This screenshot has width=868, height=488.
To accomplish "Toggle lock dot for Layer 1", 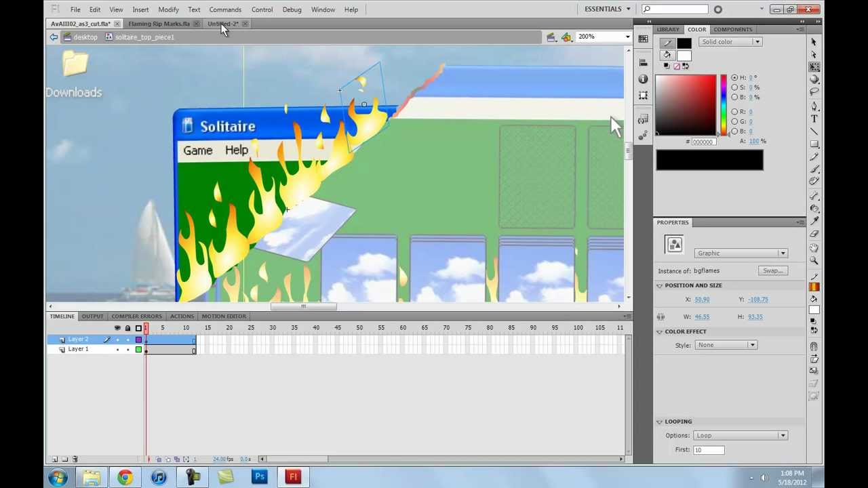I will click(127, 350).
